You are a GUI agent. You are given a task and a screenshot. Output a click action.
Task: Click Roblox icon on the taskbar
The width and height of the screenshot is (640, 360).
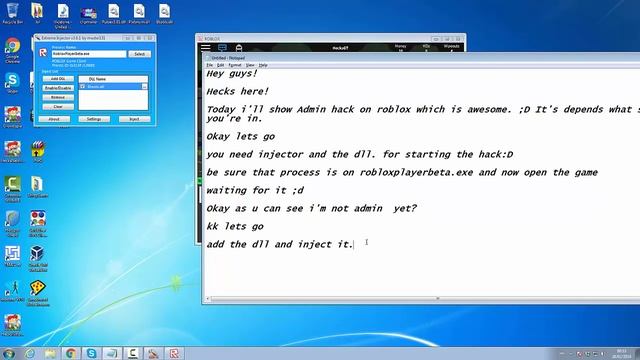point(174,353)
